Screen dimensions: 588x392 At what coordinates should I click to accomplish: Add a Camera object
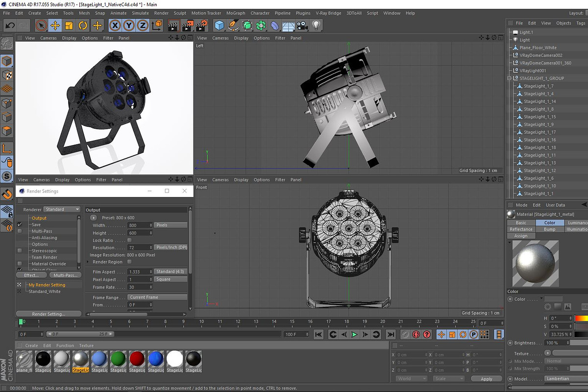coord(302,25)
